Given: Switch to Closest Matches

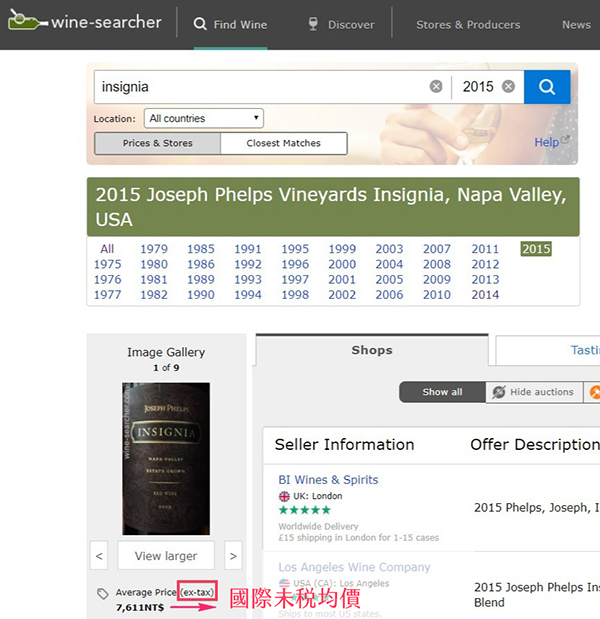Looking at the screenshot, I should click(x=284, y=143).
